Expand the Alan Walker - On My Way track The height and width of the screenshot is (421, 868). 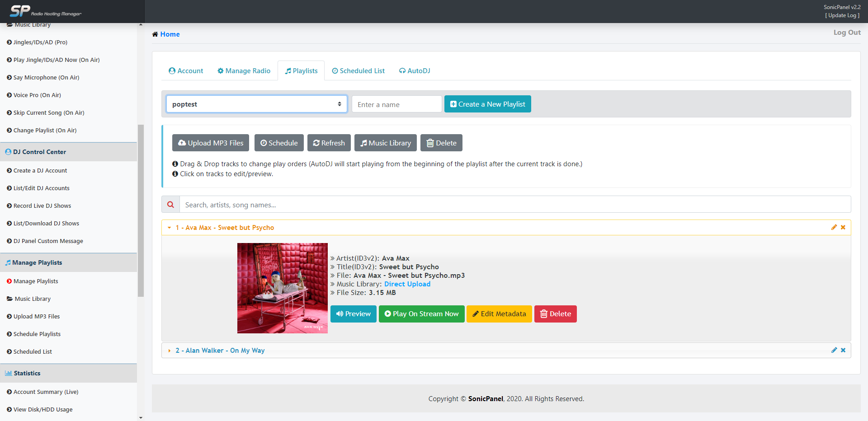(220, 351)
